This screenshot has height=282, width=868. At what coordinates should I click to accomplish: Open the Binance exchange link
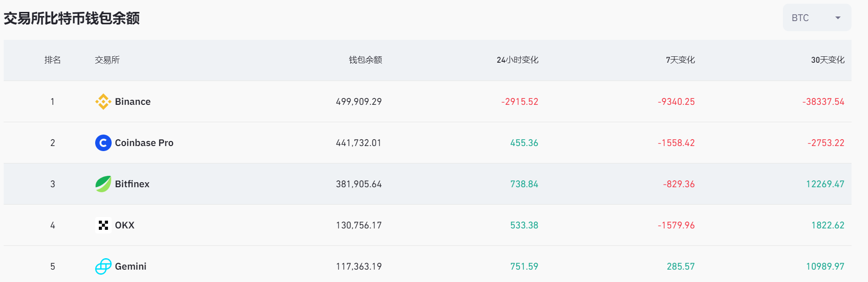pyautogui.click(x=133, y=102)
